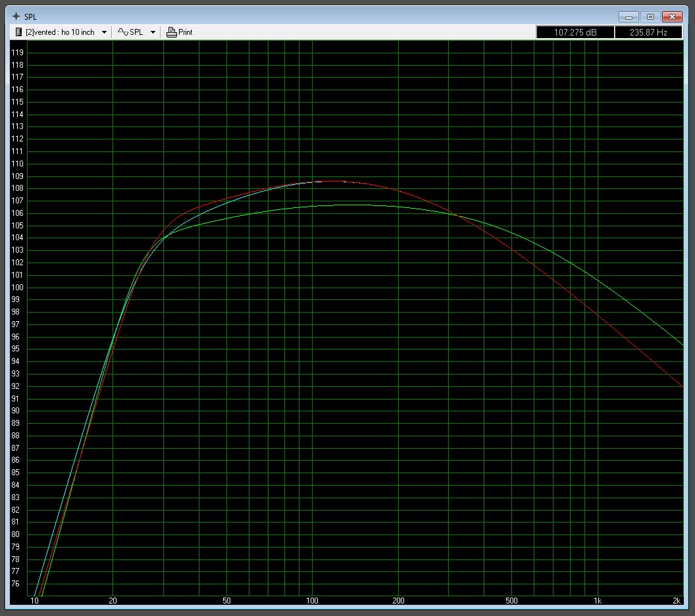
Task: Click the SPL waveform graph-type icon
Action: [123, 32]
